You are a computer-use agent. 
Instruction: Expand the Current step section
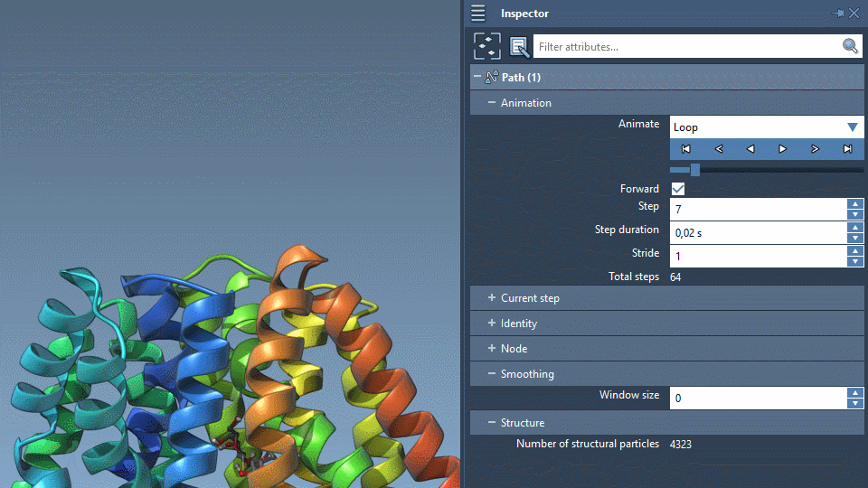click(492, 298)
